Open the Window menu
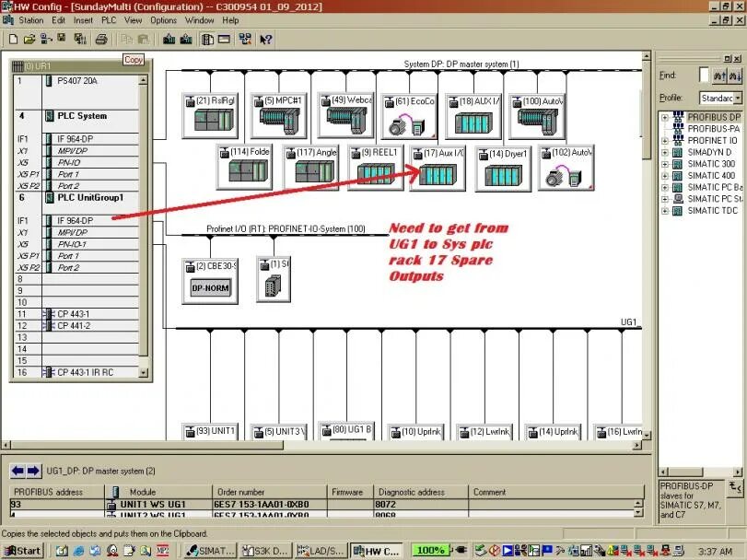 (199, 20)
